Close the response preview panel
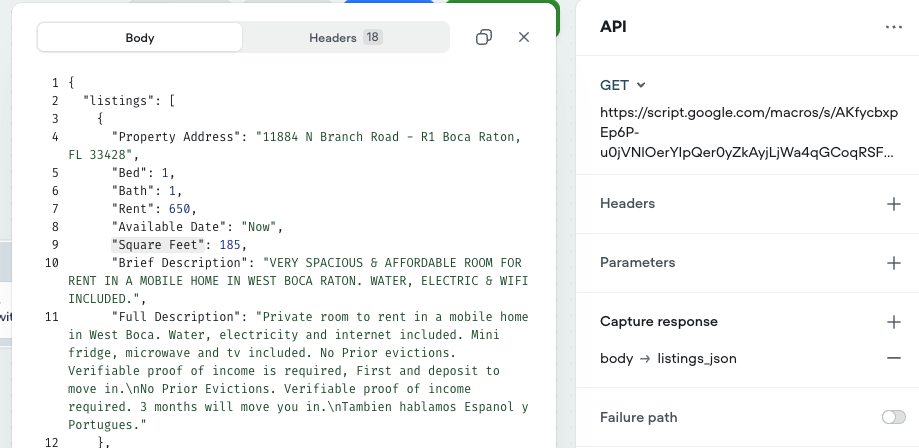This screenshot has height=448, width=919. point(524,37)
